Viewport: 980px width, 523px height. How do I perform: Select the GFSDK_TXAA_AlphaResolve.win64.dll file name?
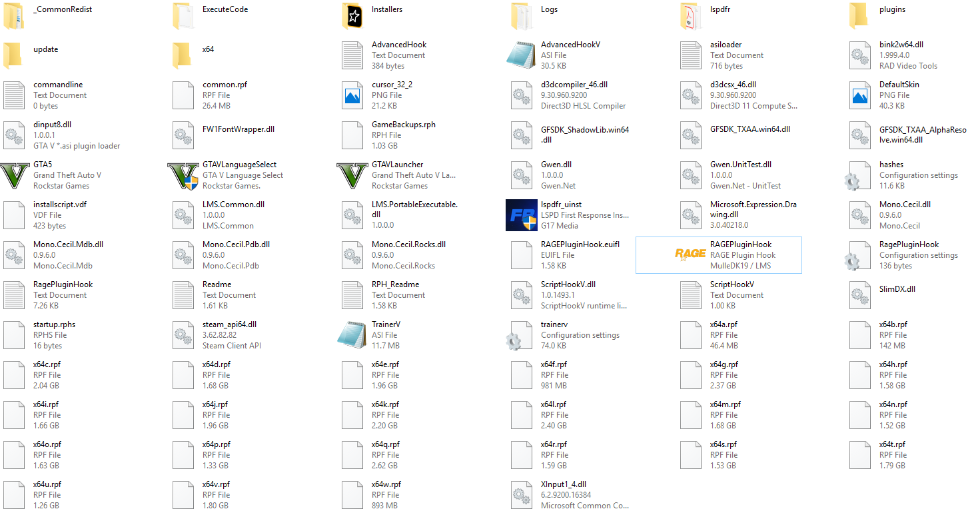click(x=923, y=135)
